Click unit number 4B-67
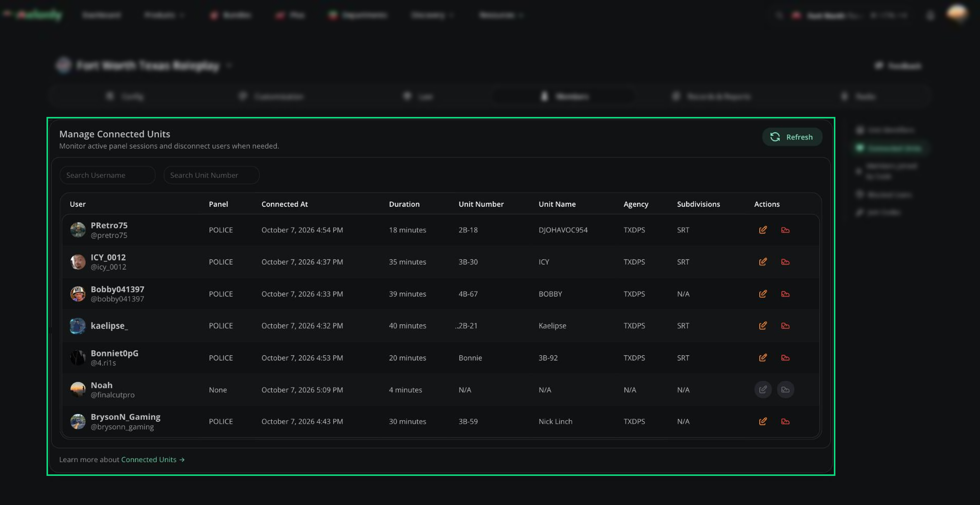 tap(468, 294)
